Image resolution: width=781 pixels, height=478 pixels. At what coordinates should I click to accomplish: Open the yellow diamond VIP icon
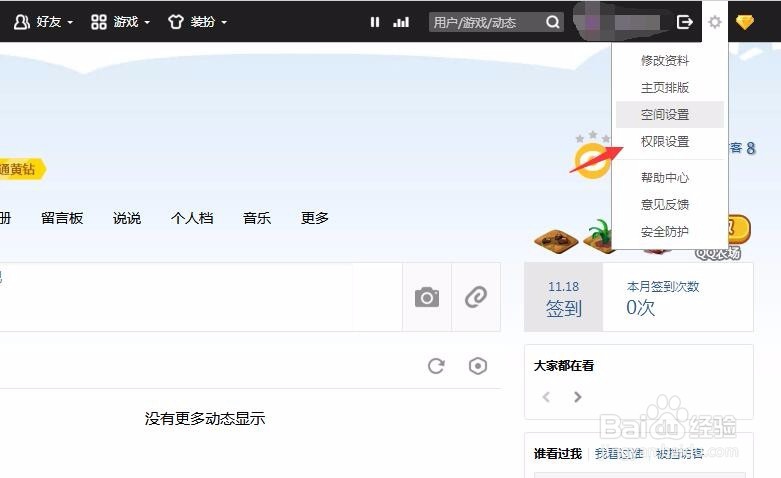[x=745, y=22]
